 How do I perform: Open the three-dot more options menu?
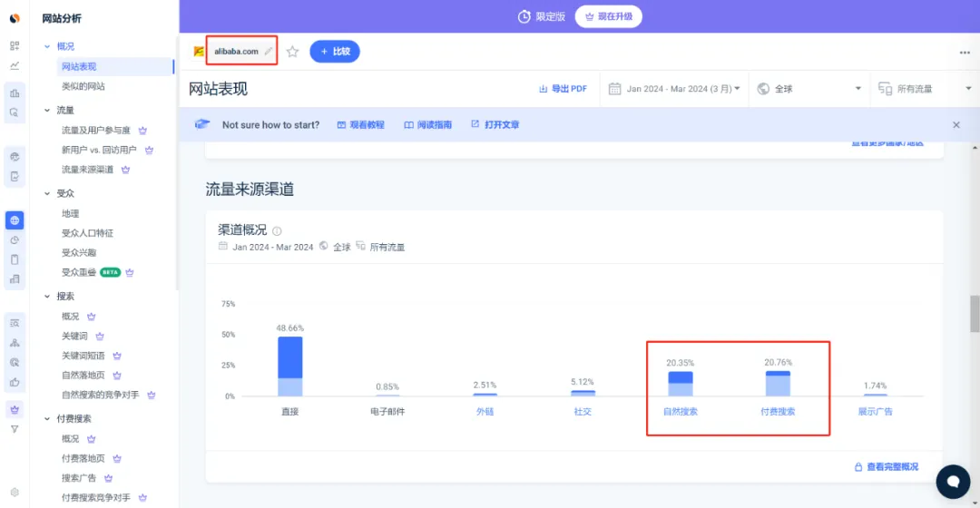964,53
